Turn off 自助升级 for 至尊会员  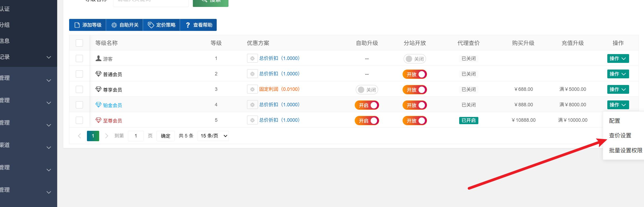pos(367,120)
